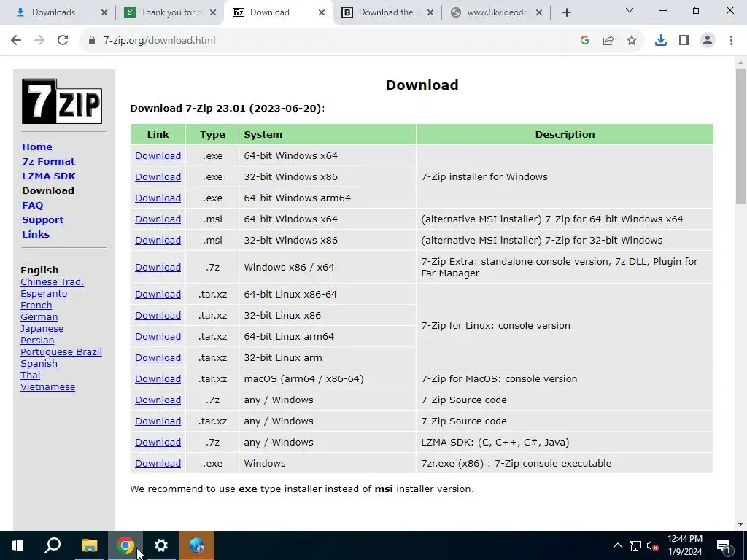Download .exe for 32-bit Windows x86

[x=158, y=176]
